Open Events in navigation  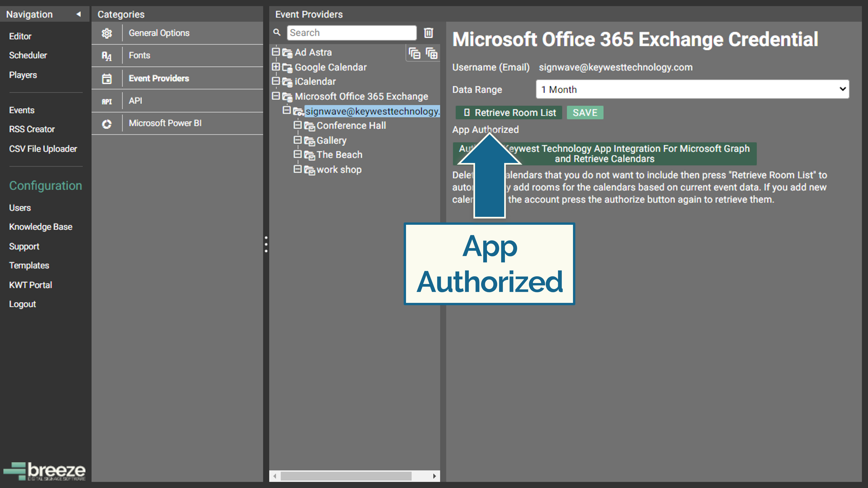22,110
